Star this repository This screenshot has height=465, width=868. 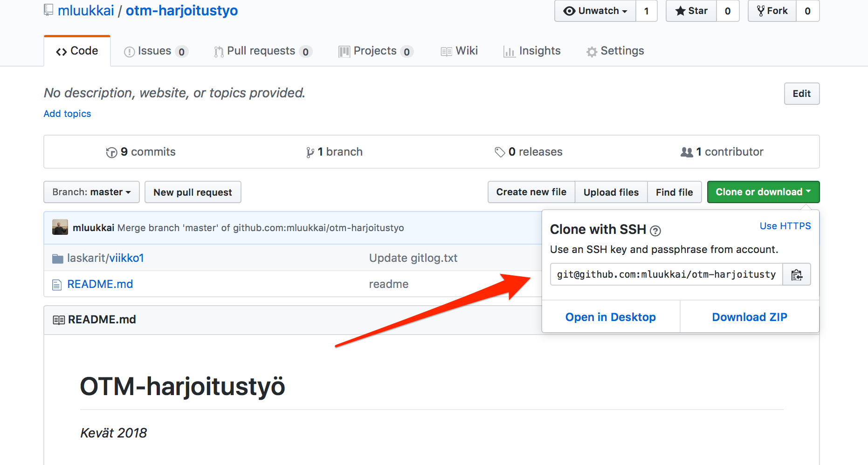(x=691, y=11)
